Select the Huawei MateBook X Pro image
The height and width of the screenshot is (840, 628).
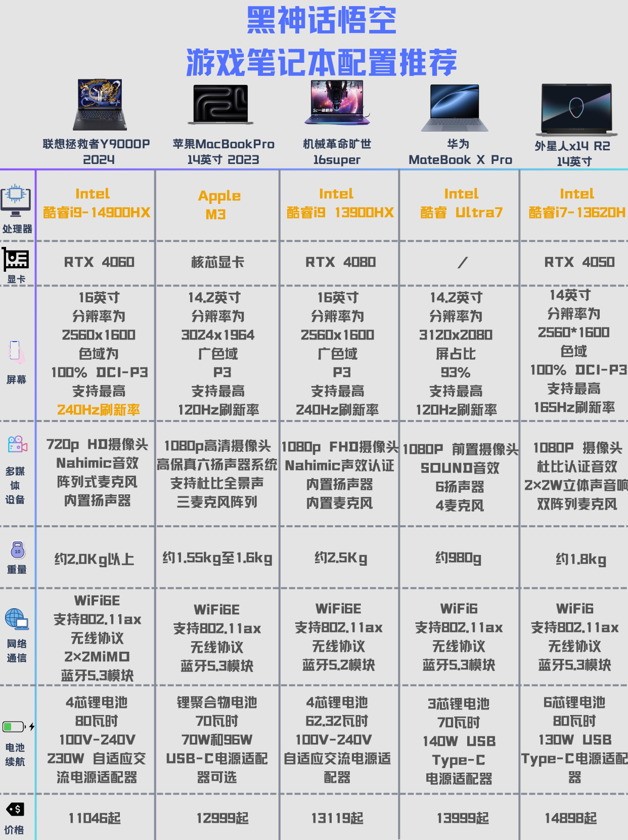click(x=455, y=108)
